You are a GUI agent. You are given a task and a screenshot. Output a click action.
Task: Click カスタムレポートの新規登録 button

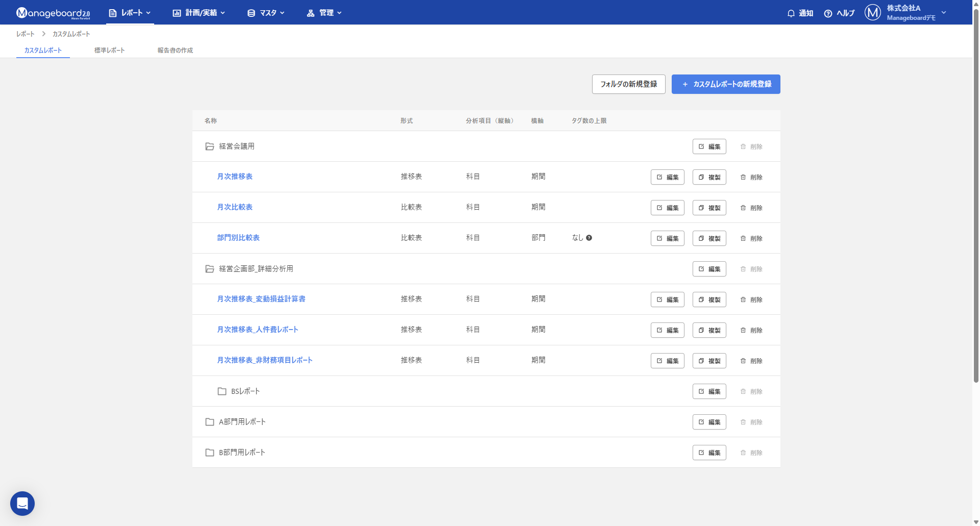click(x=726, y=84)
